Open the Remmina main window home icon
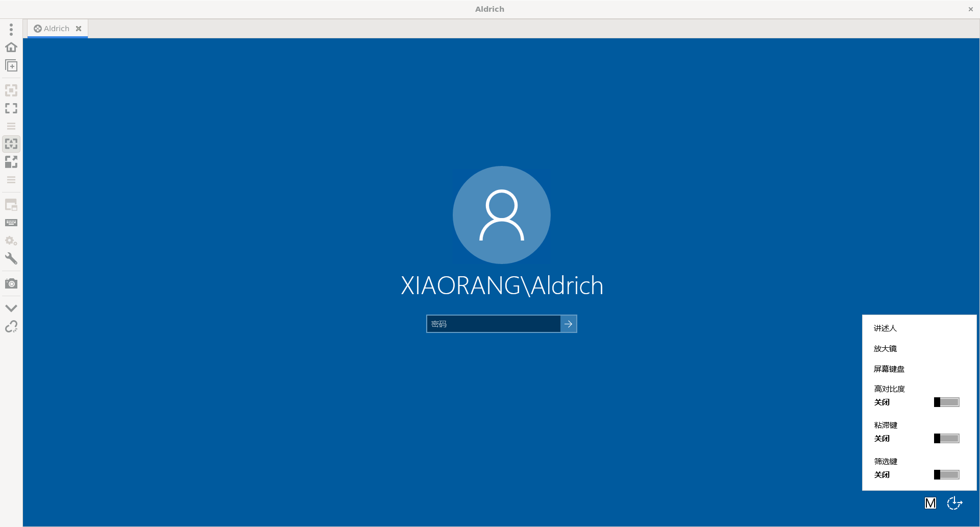Screen dimensions: 980x527 point(11,47)
